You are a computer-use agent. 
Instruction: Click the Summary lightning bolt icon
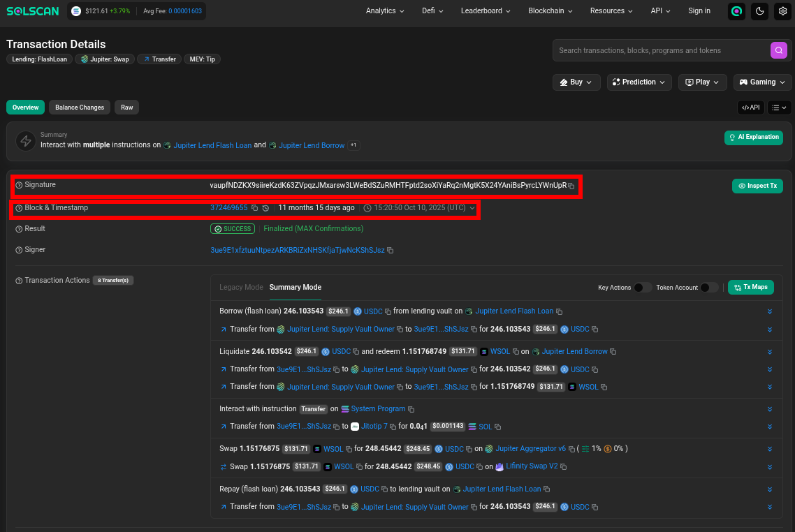(26, 141)
